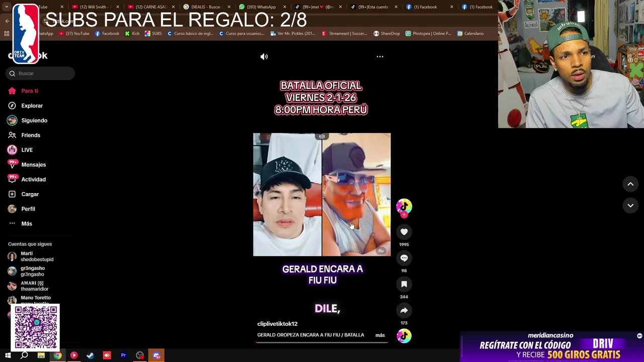644x362 pixels.
Task: Close the WhatsApp tab
Action: 285,7
